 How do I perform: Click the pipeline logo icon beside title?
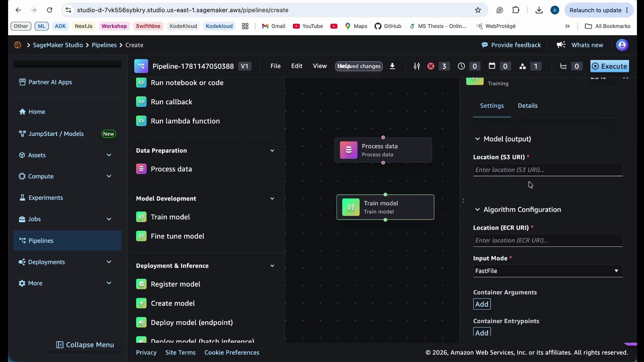(x=141, y=66)
